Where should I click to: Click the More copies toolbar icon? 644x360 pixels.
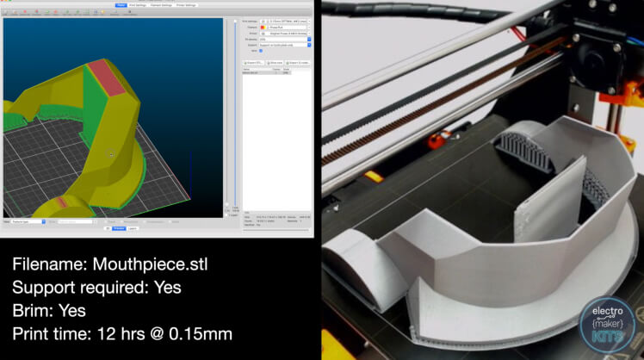tap(47, 12)
